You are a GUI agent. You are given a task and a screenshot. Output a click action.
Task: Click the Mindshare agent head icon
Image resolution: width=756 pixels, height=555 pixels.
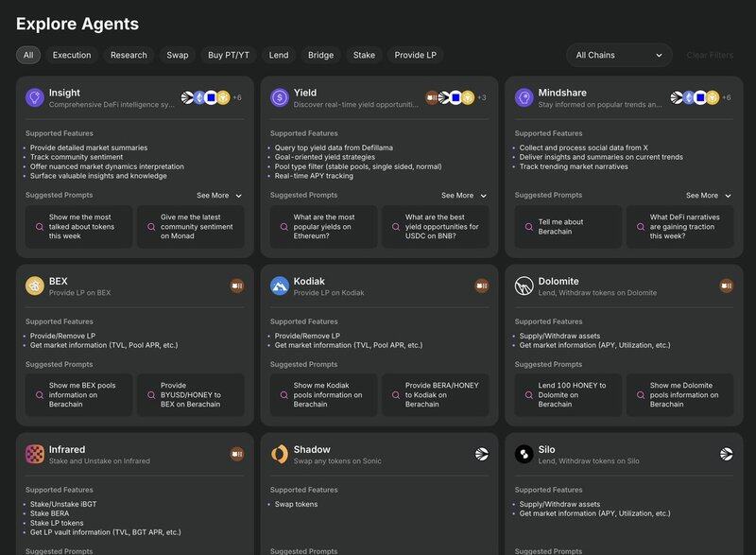click(524, 97)
